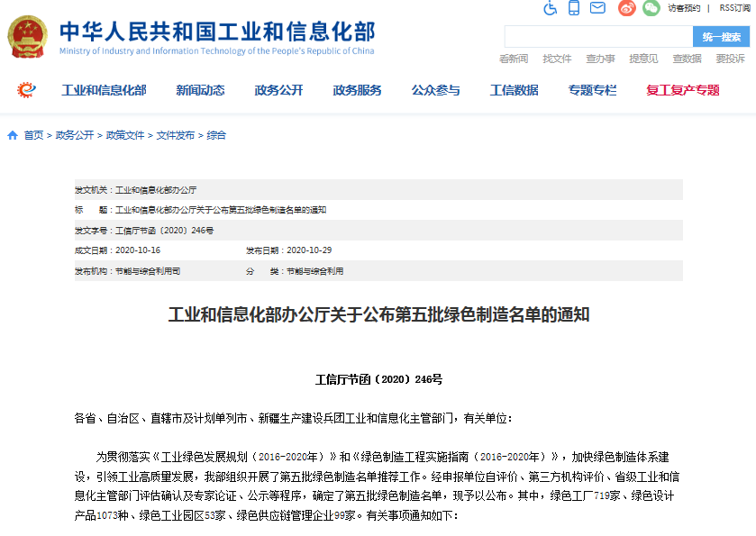Go to 政策文件 in the breadcrumb
This screenshot has width=756, height=536.
tap(124, 135)
